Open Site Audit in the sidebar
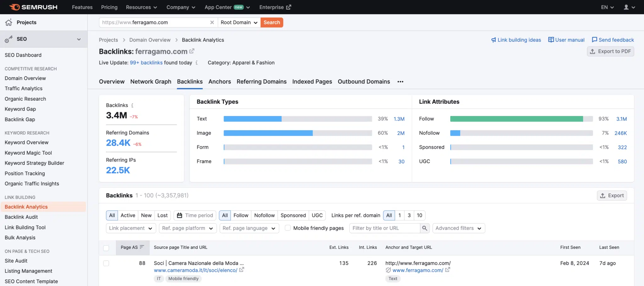The image size is (644, 286). (16, 261)
